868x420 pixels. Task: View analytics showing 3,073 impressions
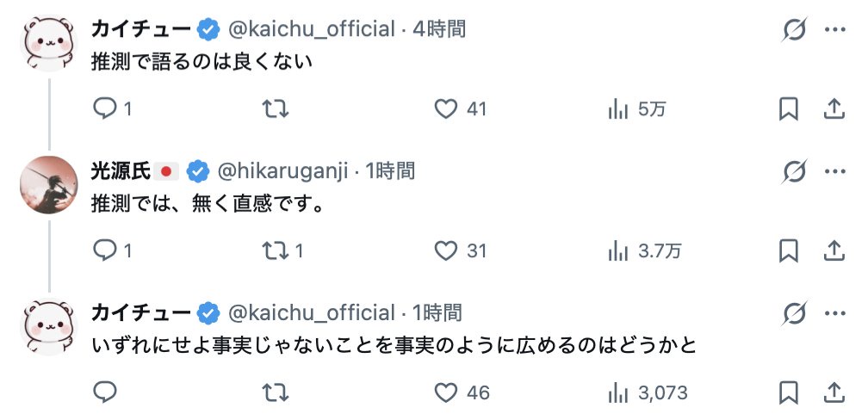coord(617,392)
